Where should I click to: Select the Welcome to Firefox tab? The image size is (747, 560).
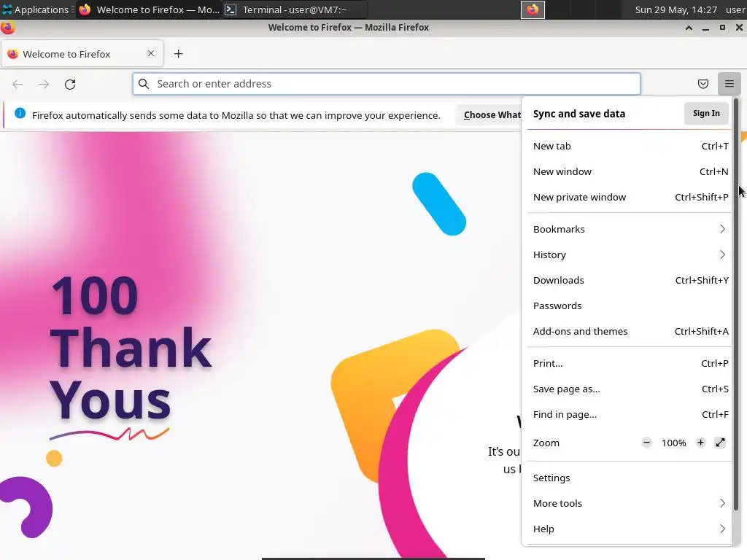click(82, 54)
